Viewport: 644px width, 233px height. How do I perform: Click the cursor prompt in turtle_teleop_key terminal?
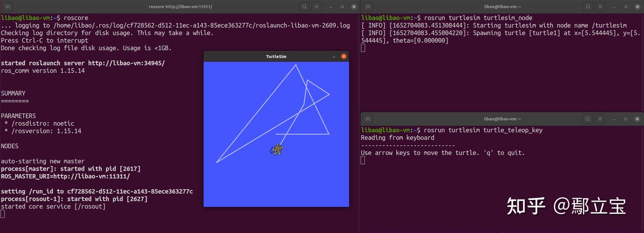363,160
